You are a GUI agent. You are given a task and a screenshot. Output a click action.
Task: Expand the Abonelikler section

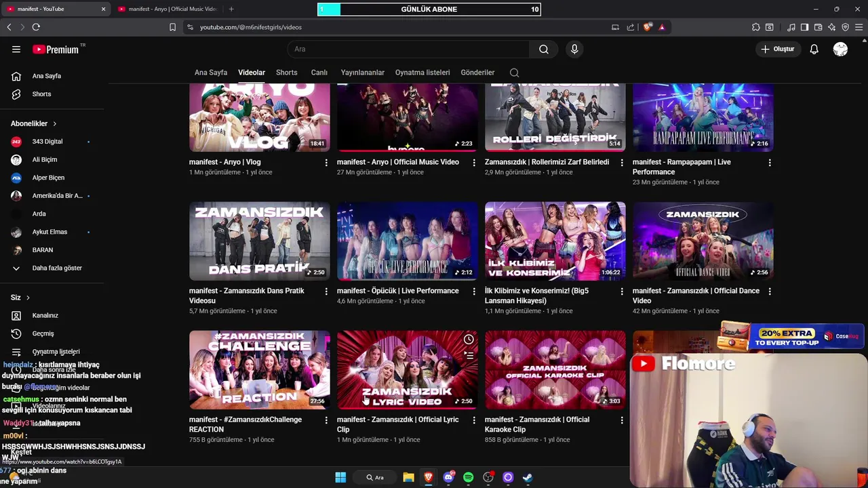(x=34, y=123)
